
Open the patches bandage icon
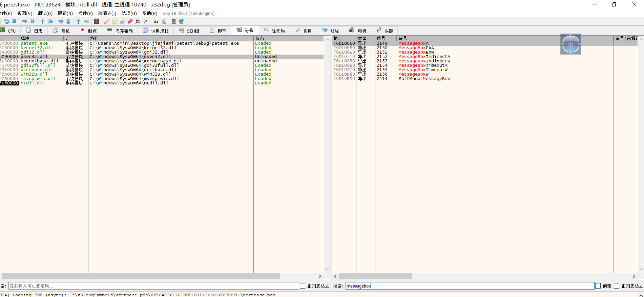(x=107, y=21)
